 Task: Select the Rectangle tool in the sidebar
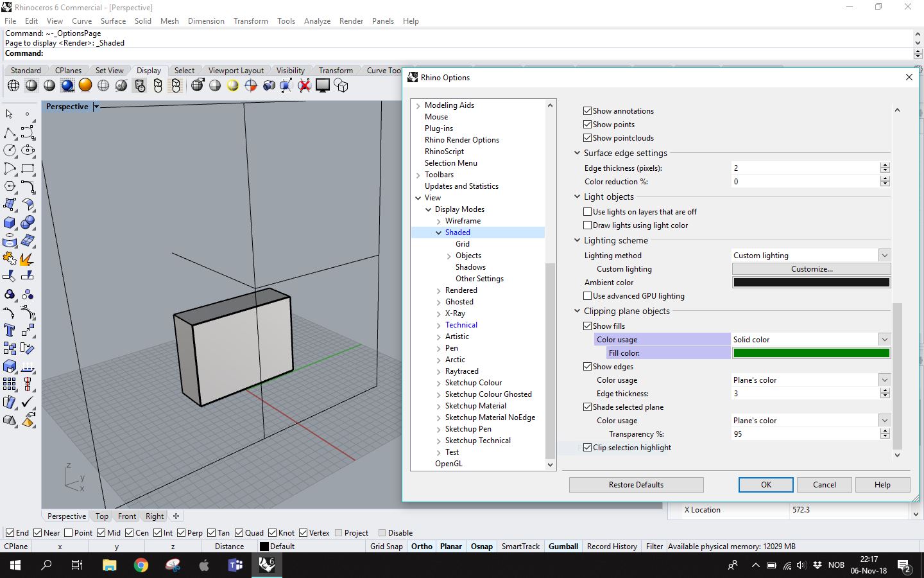(28, 169)
